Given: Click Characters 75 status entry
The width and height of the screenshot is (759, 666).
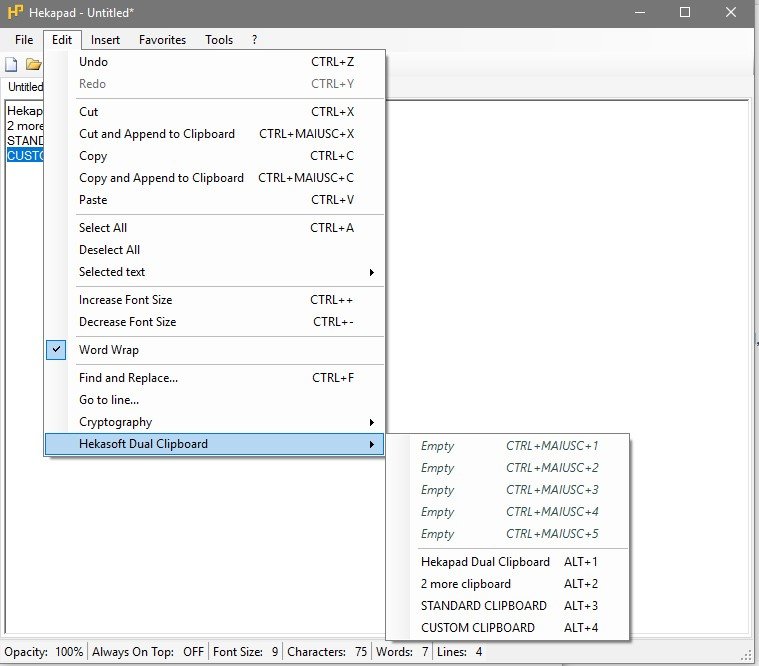Looking at the screenshot, I should click(327, 651).
